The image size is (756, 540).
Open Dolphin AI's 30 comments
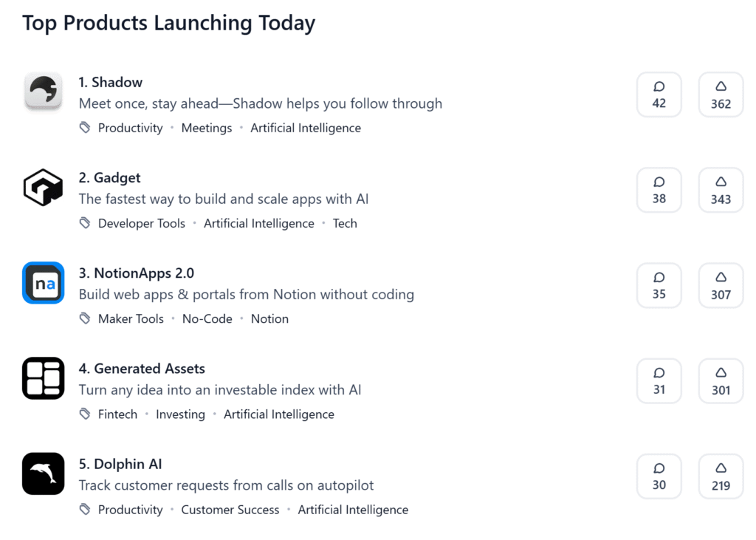tap(659, 476)
